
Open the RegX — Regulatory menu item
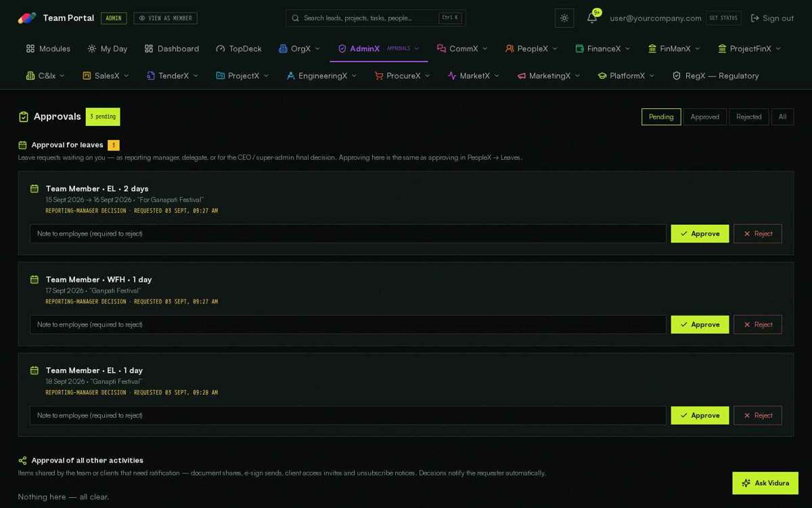tap(715, 76)
